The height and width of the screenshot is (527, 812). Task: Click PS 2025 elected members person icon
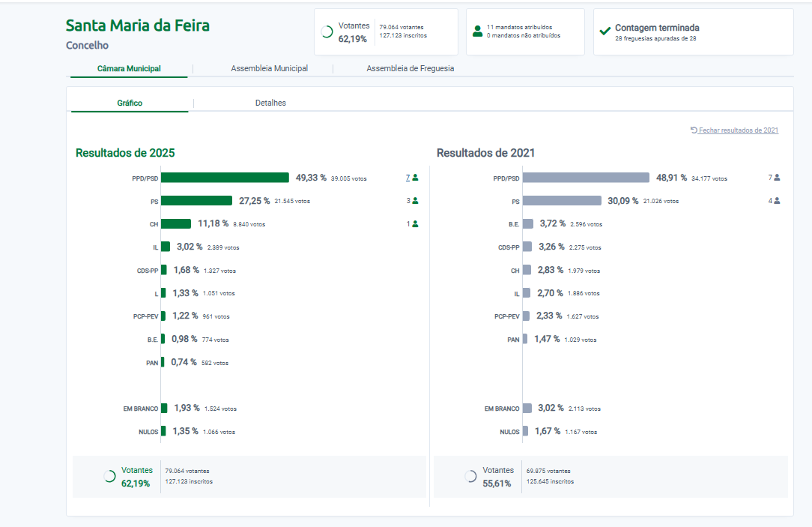[x=415, y=201]
